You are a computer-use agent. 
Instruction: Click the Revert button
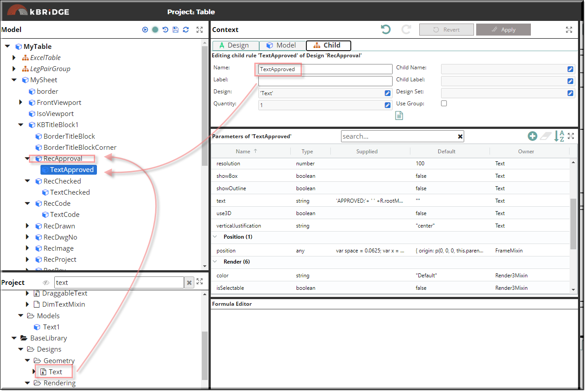point(446,30)
